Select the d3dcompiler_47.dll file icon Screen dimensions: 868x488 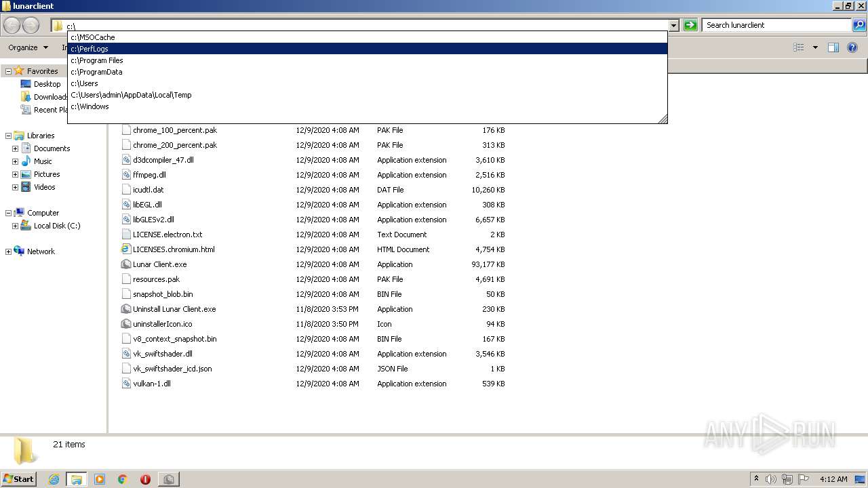click(126, 160)
